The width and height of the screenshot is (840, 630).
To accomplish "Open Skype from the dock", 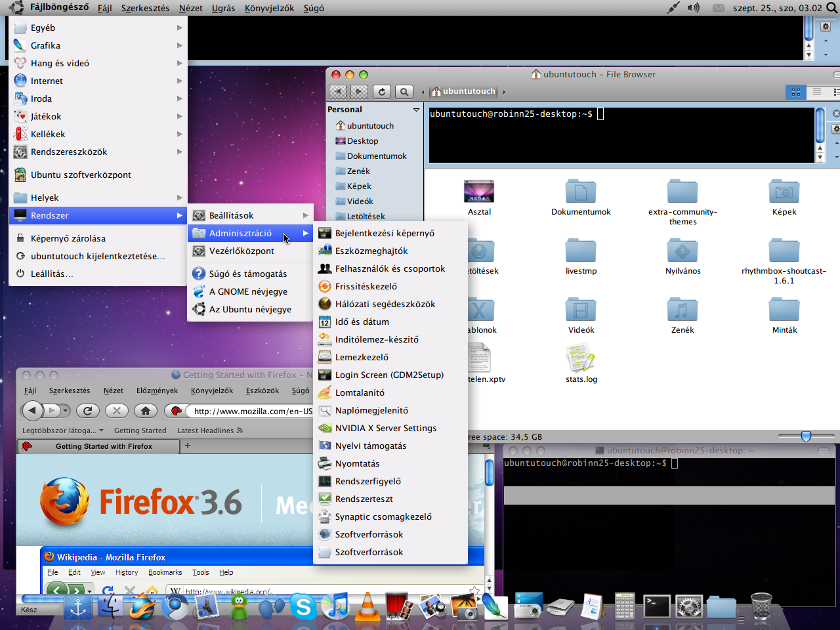I will pyautogui.click(x=303, y=606).
